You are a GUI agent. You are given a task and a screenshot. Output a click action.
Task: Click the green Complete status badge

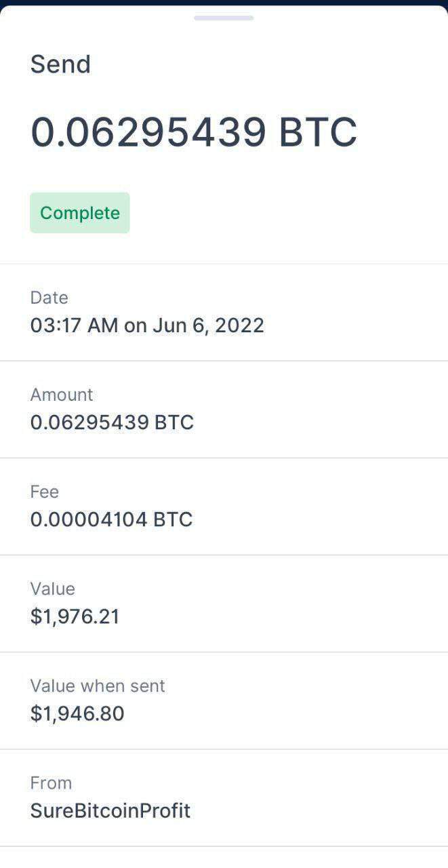click(80, 213)
